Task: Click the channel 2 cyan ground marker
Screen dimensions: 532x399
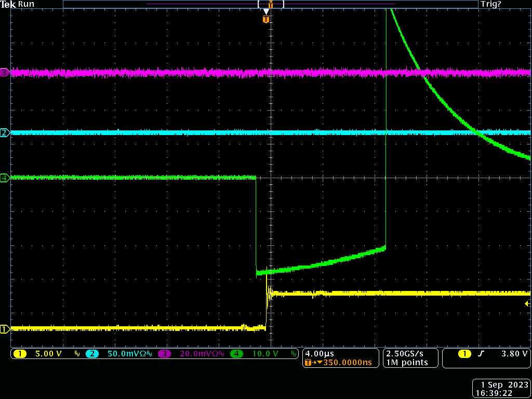Action: point(5,133)
